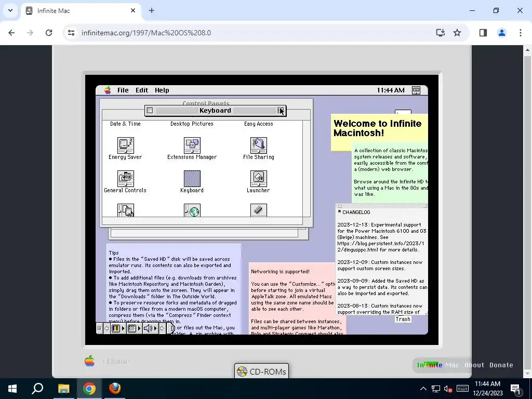Click the monitor resolution Control Strip module
The image size is (532, 399).
[x=131, y=328]
